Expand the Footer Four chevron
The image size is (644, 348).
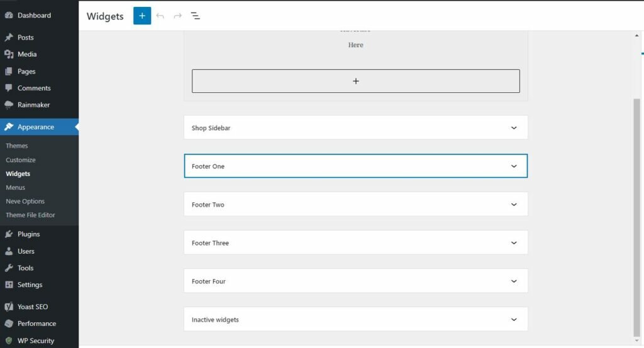click(514, 281)
